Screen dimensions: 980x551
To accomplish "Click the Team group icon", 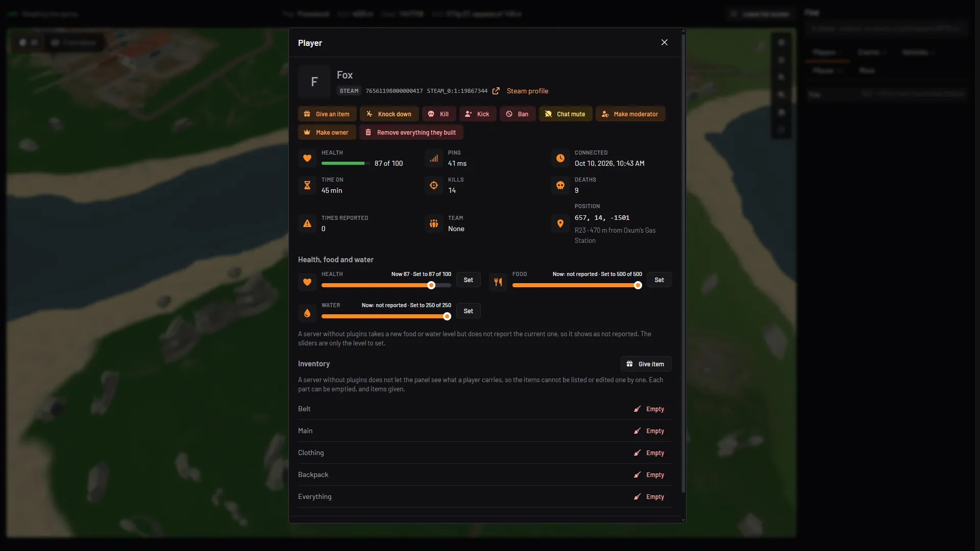I will (x=434, y=223).
